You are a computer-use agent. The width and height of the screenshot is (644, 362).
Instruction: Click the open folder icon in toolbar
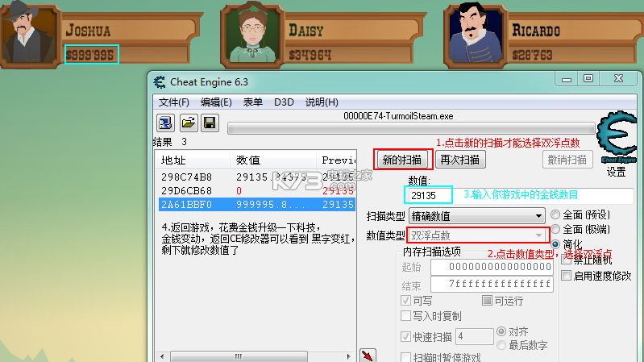188,123
